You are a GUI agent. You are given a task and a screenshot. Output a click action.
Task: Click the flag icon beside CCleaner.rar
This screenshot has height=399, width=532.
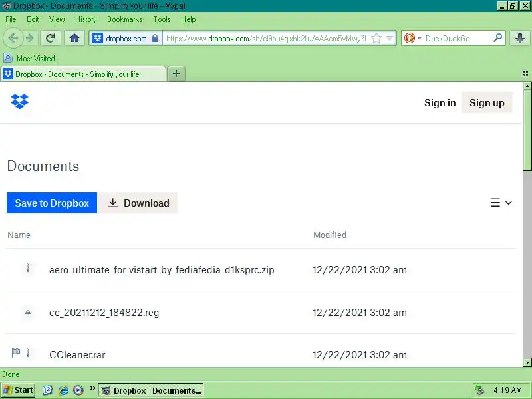click(x=15, y=353)
